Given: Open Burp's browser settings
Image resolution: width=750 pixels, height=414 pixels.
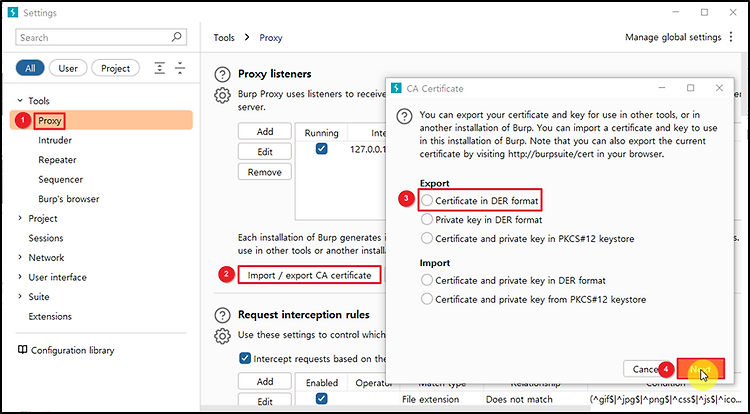Looking at the screenshot, I should [69, 199].
